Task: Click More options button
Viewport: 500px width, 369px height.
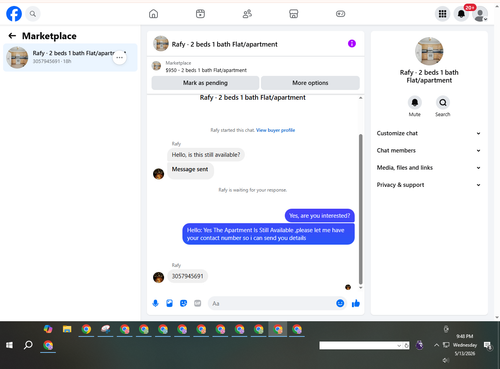Action: coord(310,83)
